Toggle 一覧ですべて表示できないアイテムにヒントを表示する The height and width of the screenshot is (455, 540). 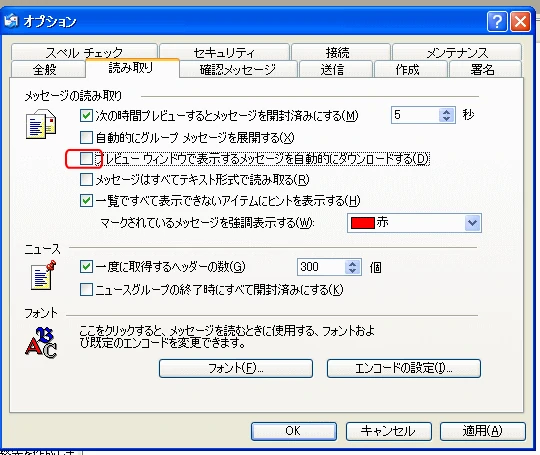[x=86, y=200]
